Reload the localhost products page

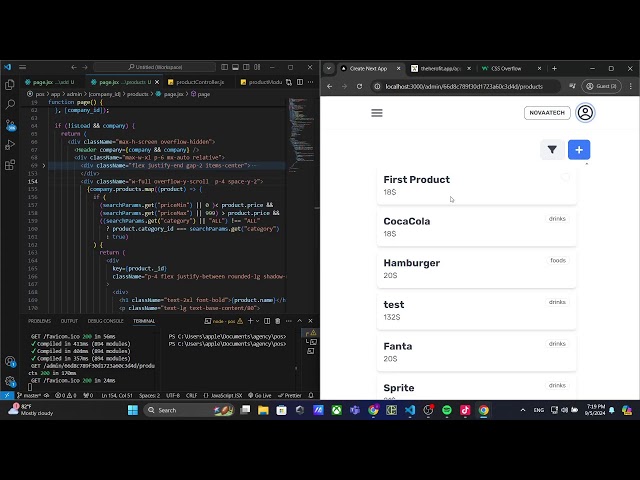coord(359,87)
